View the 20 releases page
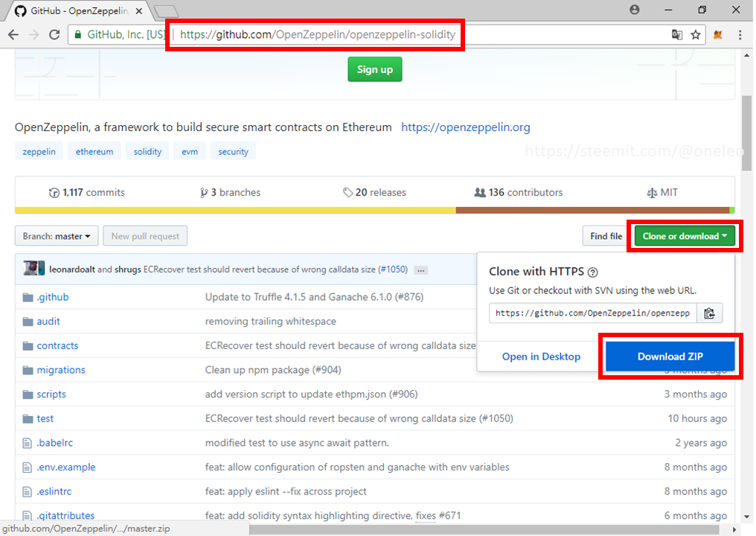 point(374,193)
